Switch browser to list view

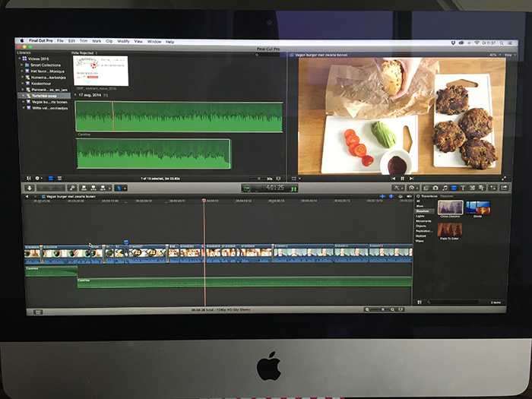pos(59,178)
